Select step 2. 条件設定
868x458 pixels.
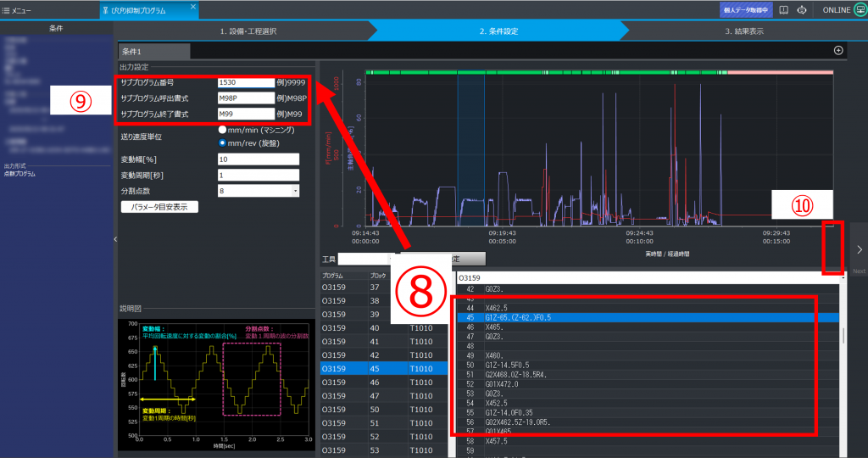(x=498, y=31)
